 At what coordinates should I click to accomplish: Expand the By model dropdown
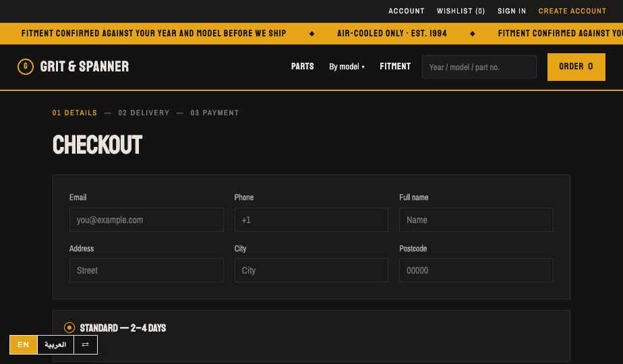pyautogui.click(x=347, y=67)
